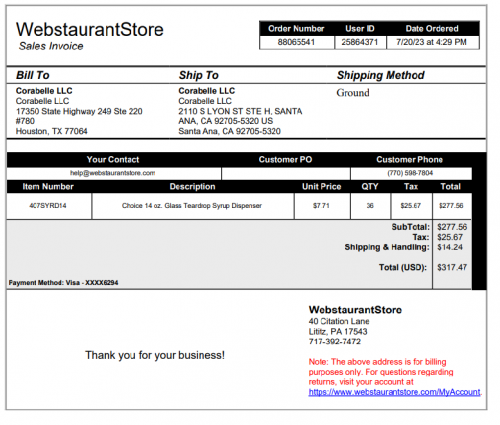Select customer phone (770) 598-7804

410,173
